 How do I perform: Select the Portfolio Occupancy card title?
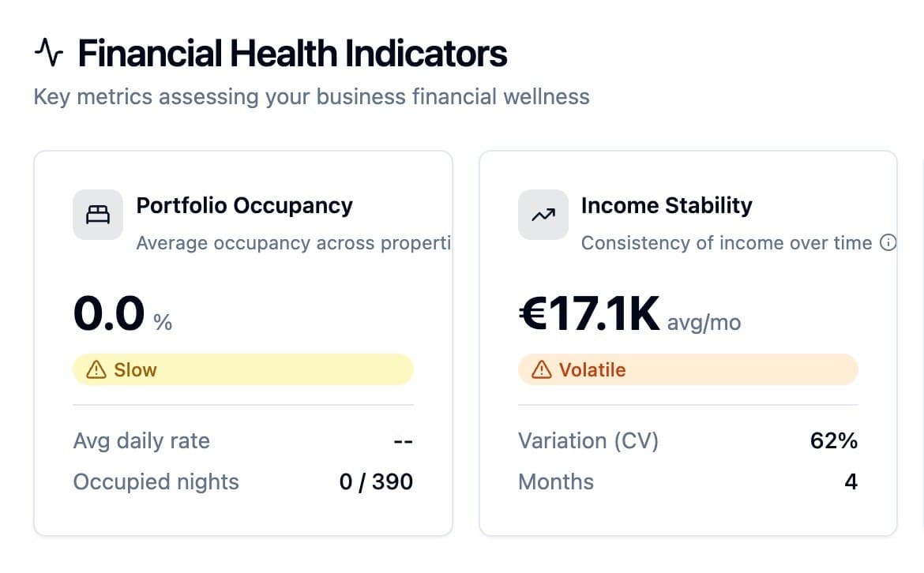tap(244, 206)
